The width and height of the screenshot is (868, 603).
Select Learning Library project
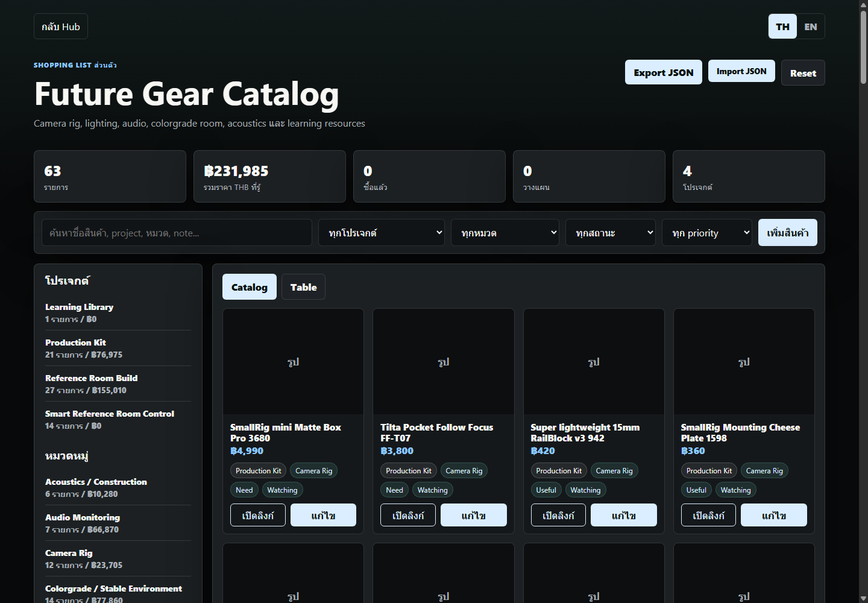118,313
